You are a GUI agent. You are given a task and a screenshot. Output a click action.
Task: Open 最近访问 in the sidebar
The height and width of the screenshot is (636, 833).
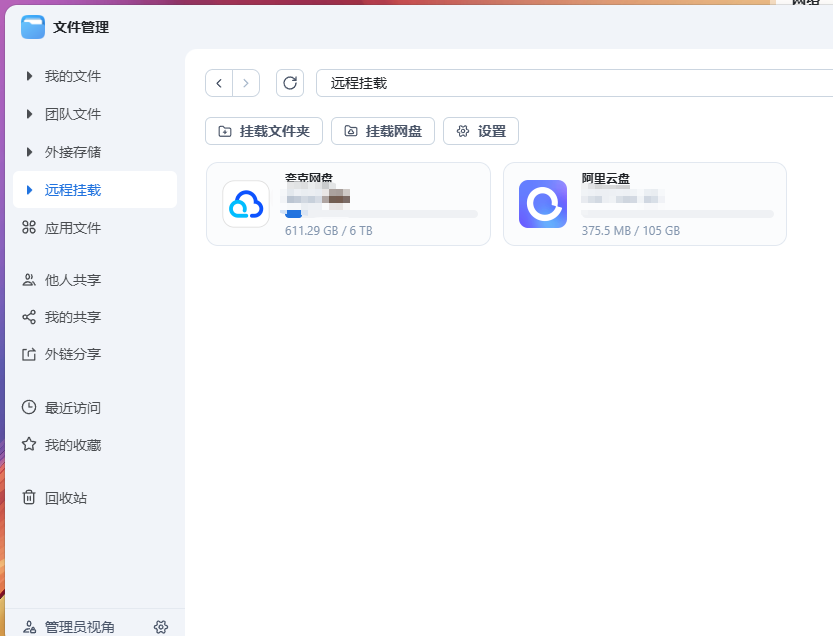72,408
